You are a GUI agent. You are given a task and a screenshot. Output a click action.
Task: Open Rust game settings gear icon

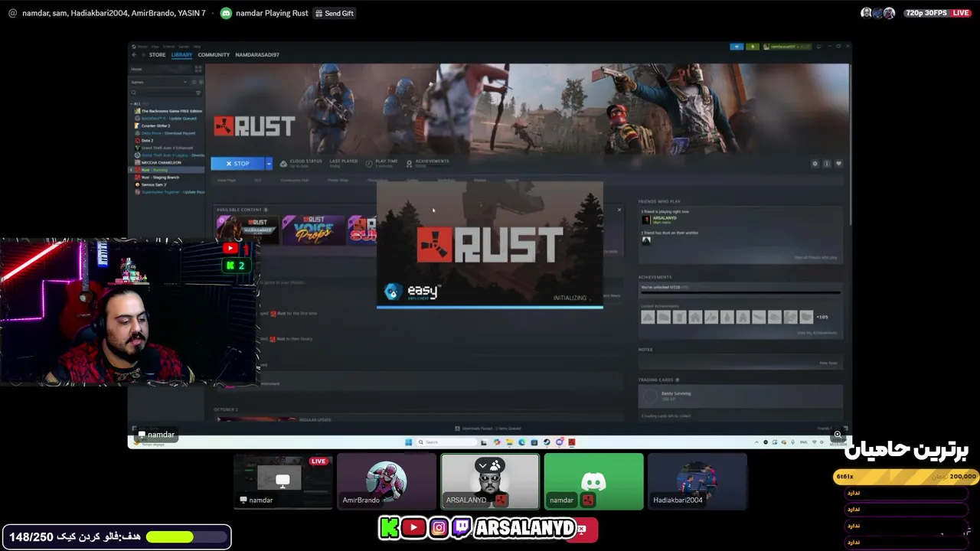pyautogui.click(x=815, y=163)
